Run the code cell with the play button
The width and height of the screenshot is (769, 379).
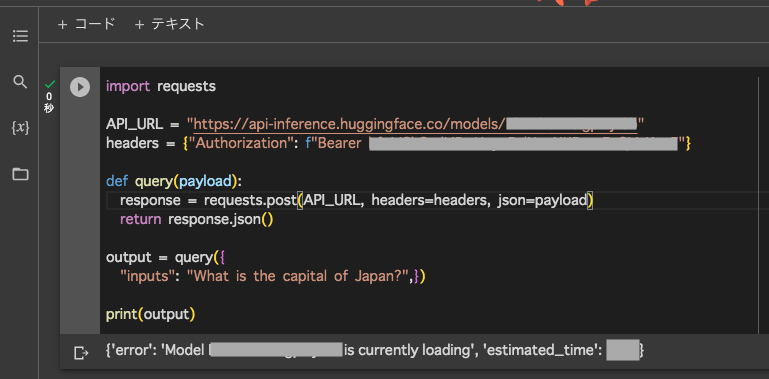80,87
